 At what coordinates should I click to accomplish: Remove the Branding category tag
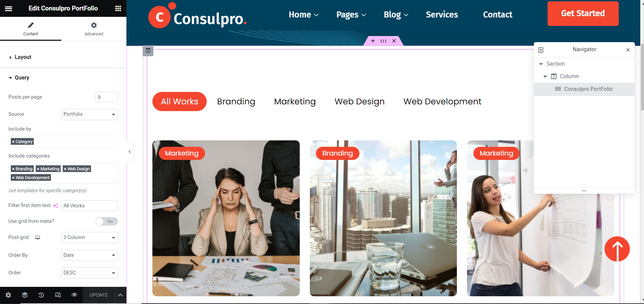13,169
